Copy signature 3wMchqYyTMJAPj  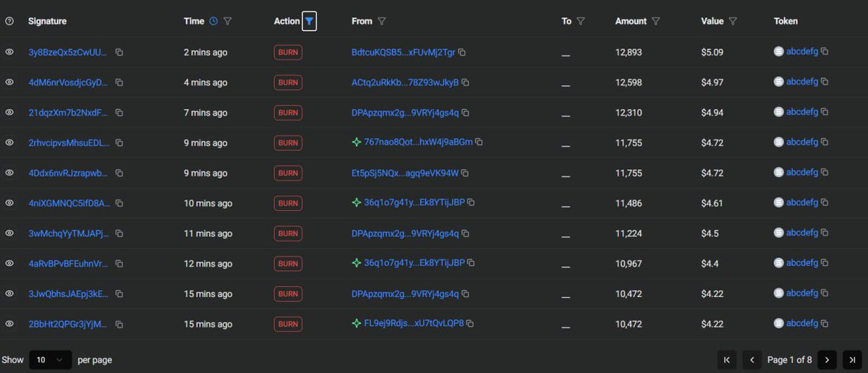click(x=119, y=233)
